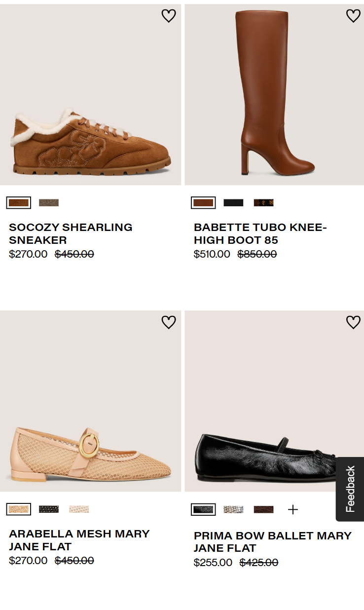Select the tan brown swatch for Babette boot

pos(203,203)
